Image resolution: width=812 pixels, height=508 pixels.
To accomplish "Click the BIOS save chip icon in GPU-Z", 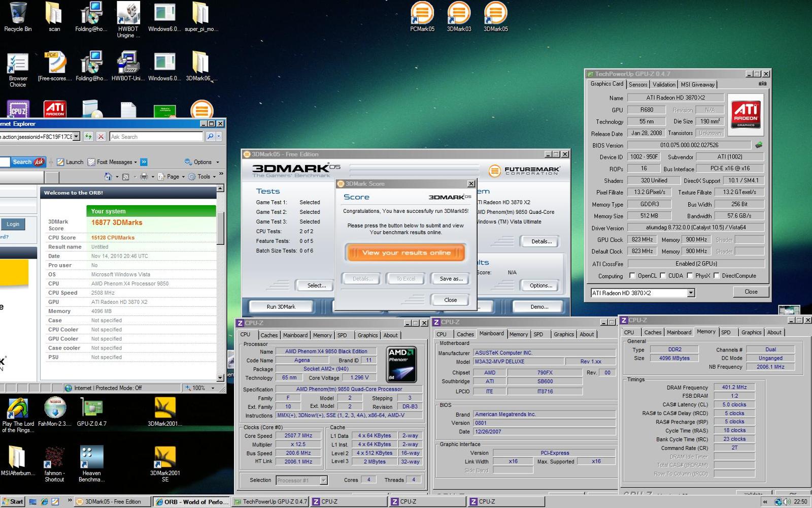I will [759, 145].
